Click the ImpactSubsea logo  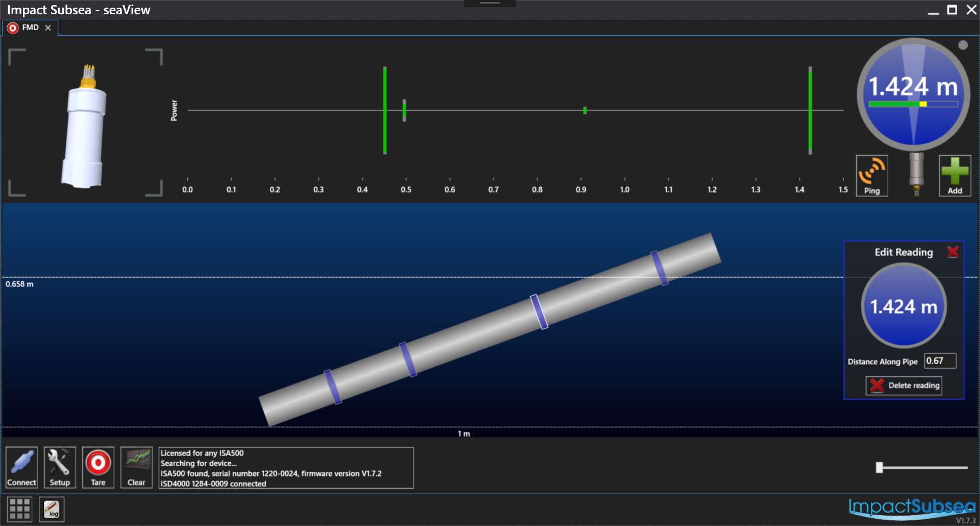coord(912,508)
